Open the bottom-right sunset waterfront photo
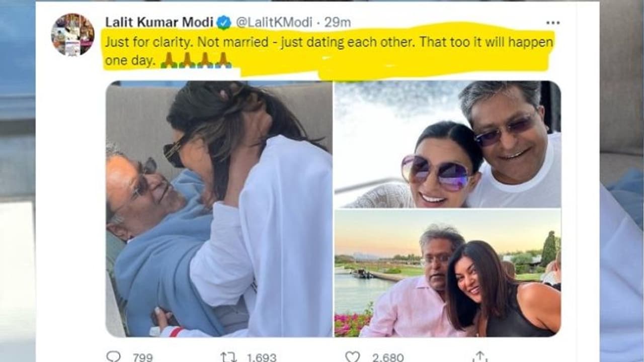This screenshot has width=644, height=362. (447, 273)
